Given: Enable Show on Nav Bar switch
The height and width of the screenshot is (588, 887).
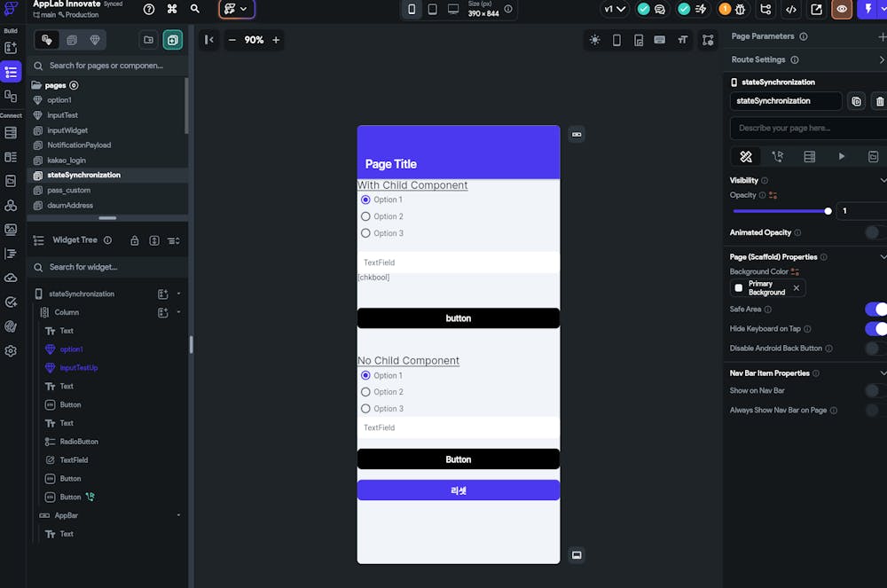Looking at the screenshot, I should (875, 391).
